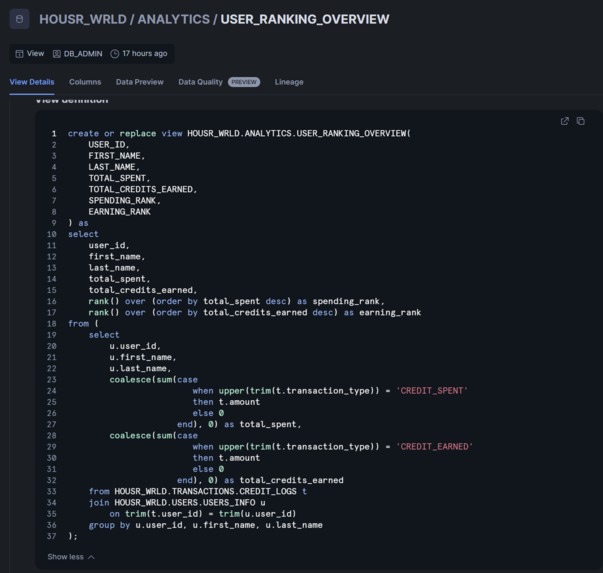This screenshot has width=603, height=573.
Task: Click the Show less link
Action: coord(65,557)
